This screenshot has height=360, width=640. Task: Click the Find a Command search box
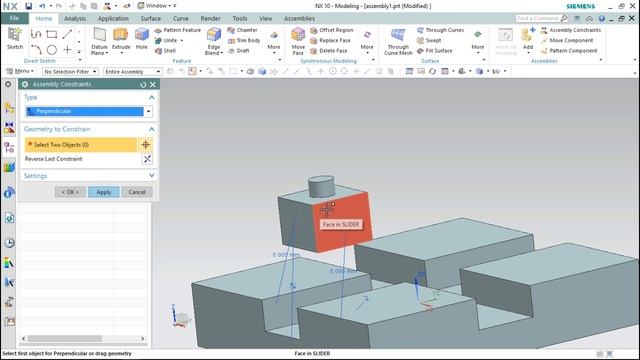pyautogui.click(x=542, y=18)
